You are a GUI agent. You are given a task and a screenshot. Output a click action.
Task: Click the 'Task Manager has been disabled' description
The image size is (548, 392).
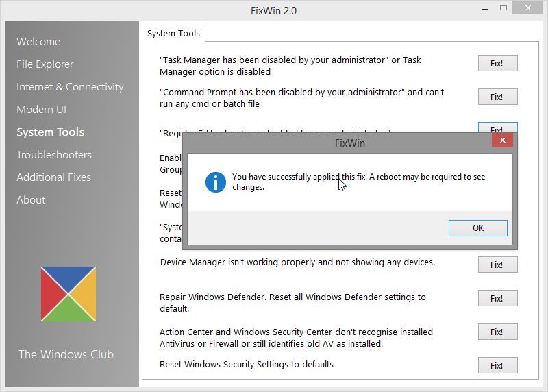click(290, 66)
